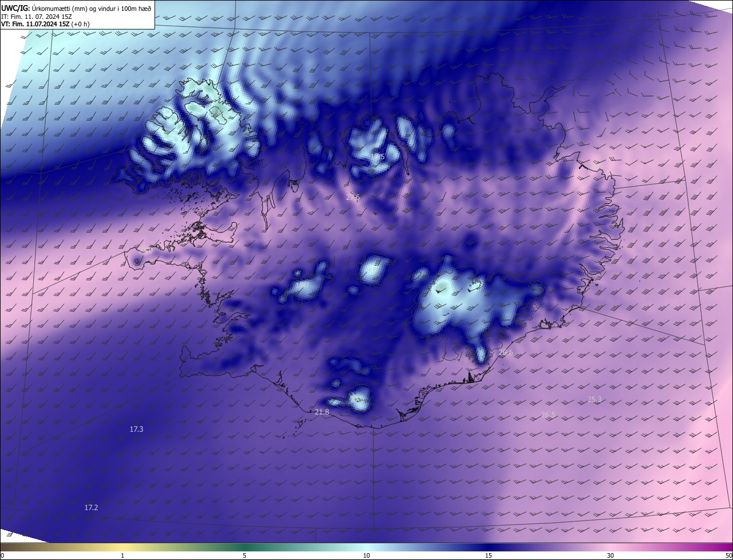Click the 'VT: Fim. 11.07.2024 15Z (+0 h)' line
This screenshot has width=733, height=560.
pyautogui.click(x=45, y=24)
